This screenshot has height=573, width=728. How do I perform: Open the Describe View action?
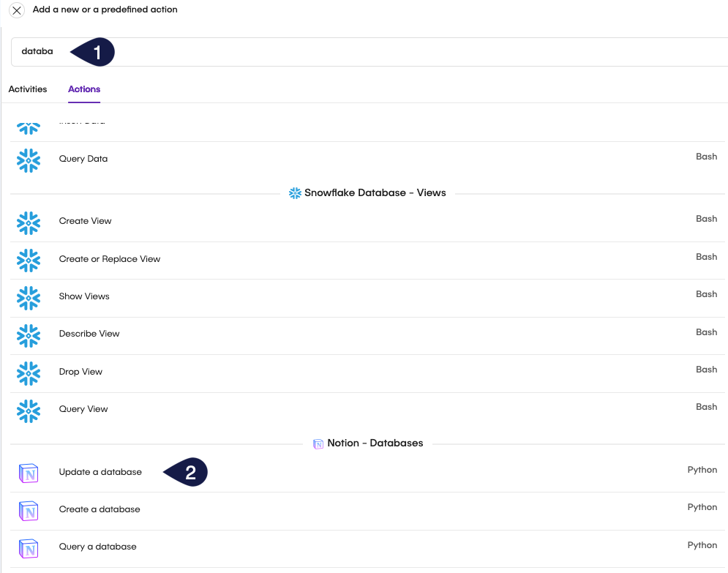89,334
